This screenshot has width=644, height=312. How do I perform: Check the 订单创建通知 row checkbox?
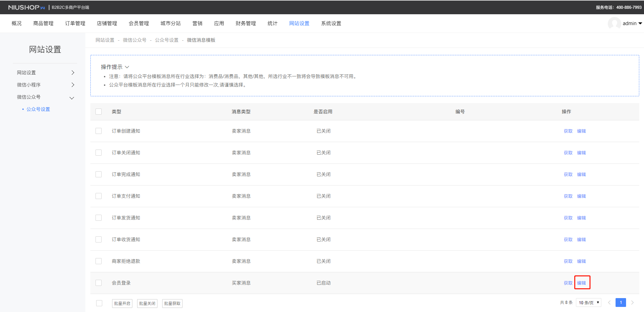[99, 131]
